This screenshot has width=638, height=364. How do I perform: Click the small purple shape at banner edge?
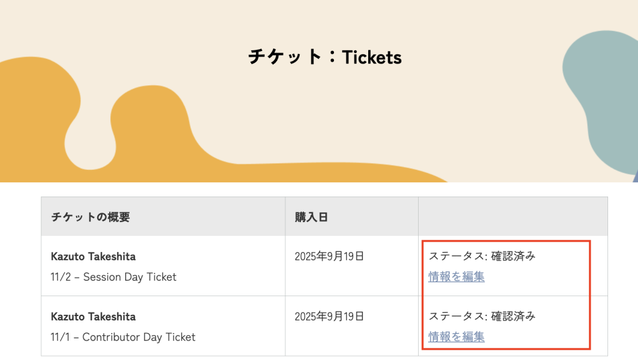pos(636,177)
